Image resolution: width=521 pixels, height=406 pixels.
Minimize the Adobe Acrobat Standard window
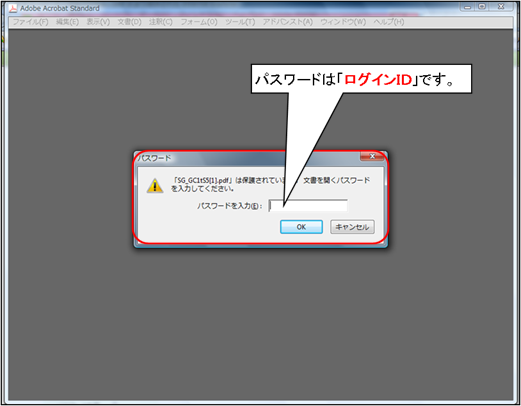[468, 7]
